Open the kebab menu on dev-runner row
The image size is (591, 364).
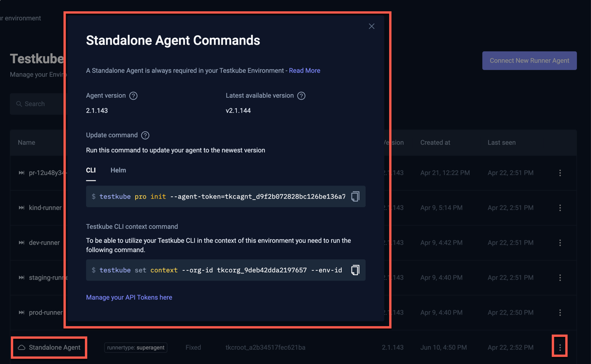pyautogui.click(x=560, y=242)
